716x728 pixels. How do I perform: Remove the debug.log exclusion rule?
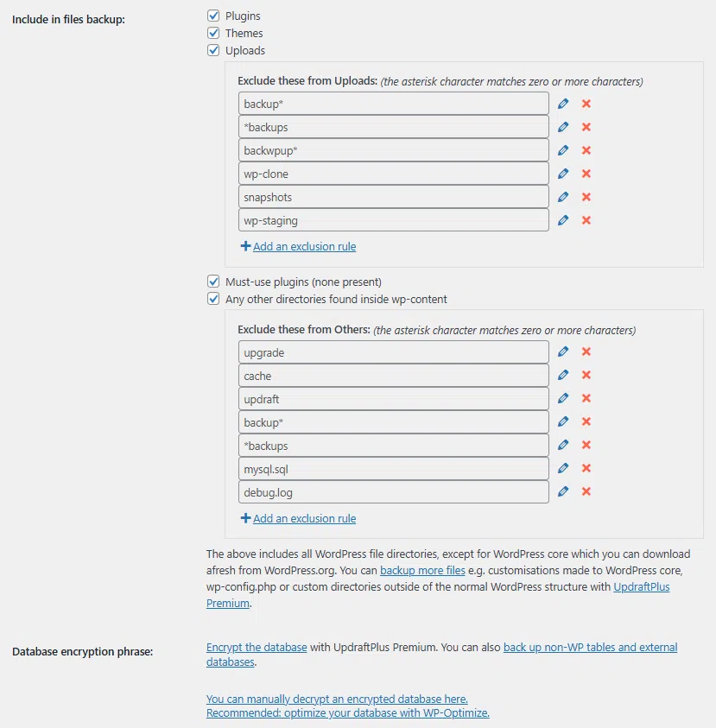(586, 492)
